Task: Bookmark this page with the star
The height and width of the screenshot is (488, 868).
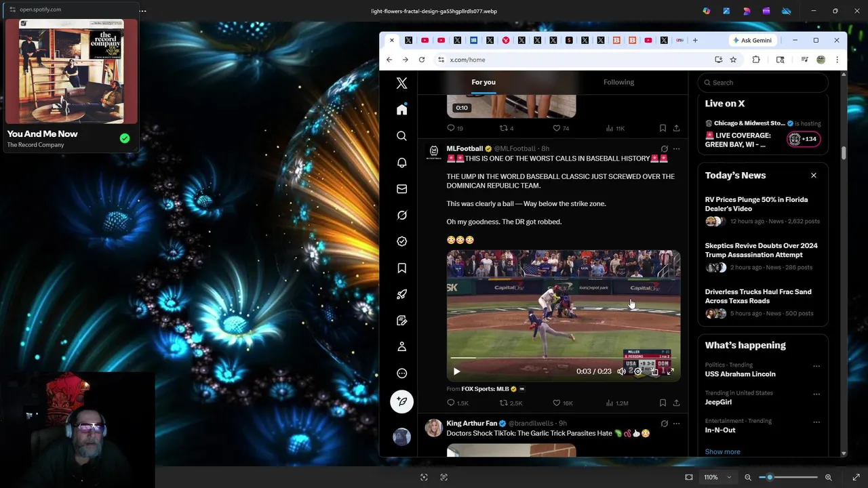Action: pyautogui.click(x=733, y=60)
